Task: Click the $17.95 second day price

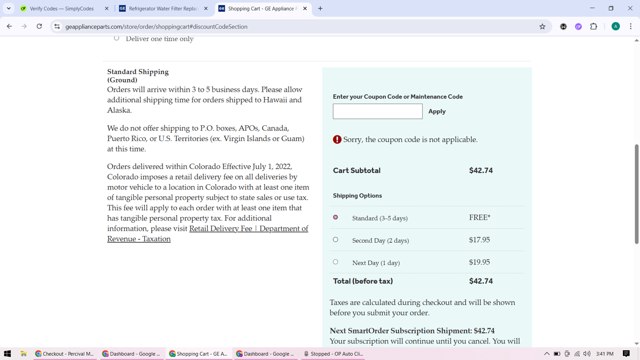Action: pyautogui.click(x=479, y=240)
